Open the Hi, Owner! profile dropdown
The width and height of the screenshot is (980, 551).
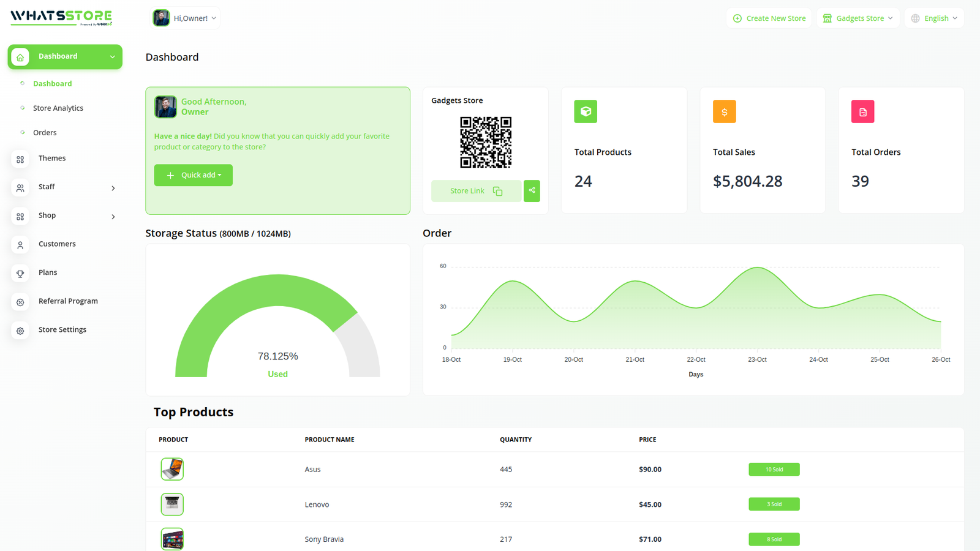click(186, 18)
